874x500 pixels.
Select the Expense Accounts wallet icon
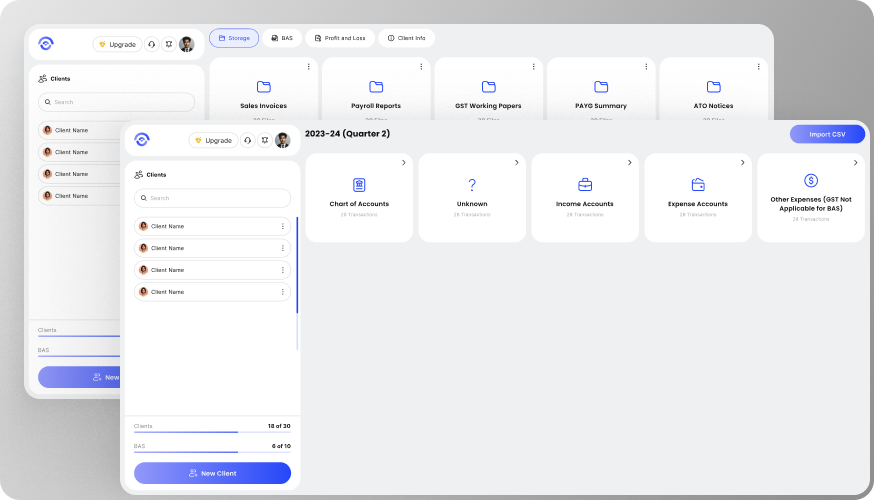(x=698, y=185)
